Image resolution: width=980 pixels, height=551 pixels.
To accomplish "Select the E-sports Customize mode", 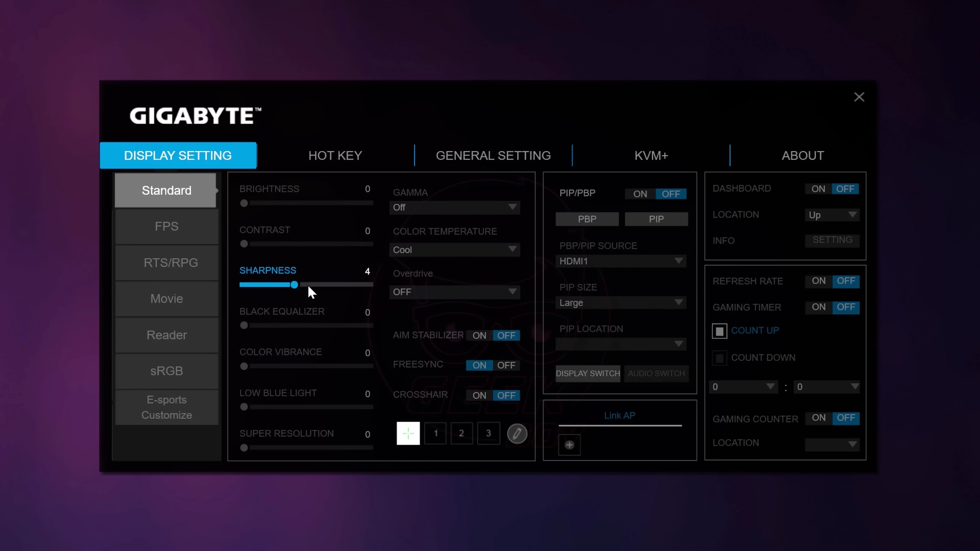I will coord(167,407).
